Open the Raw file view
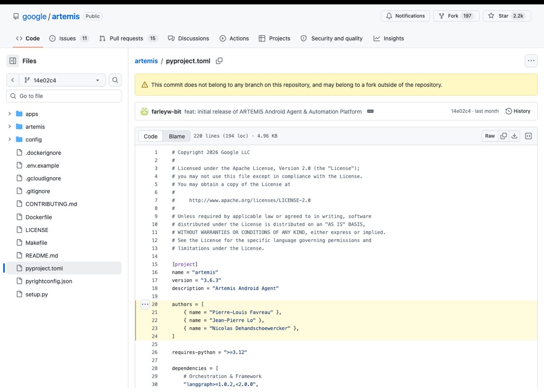The width and height of the screenshot is (544, 392). (490, 136)
